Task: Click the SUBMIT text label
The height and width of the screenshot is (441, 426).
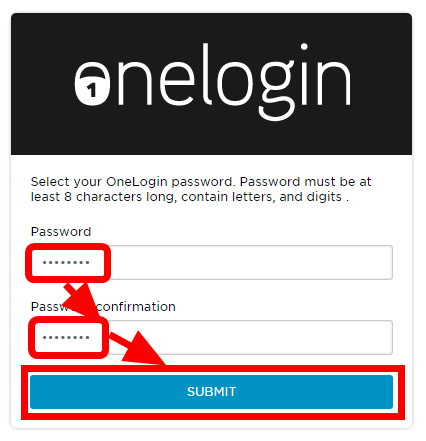Action: tap(212, 392)
